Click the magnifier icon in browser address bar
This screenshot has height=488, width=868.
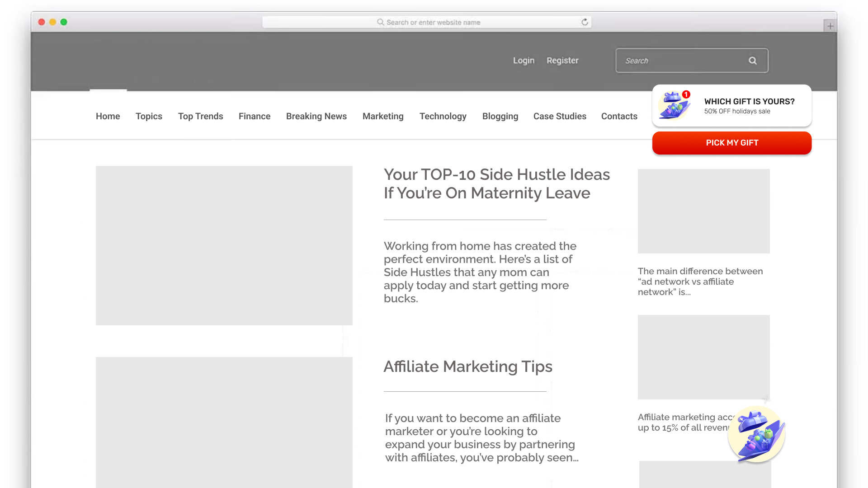coord(380,22)
